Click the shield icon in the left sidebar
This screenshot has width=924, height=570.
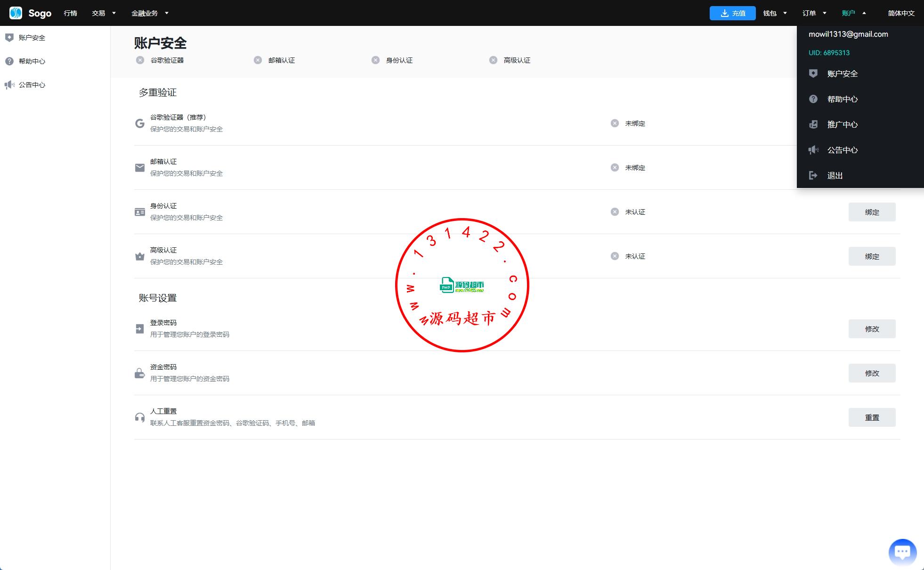9,38
